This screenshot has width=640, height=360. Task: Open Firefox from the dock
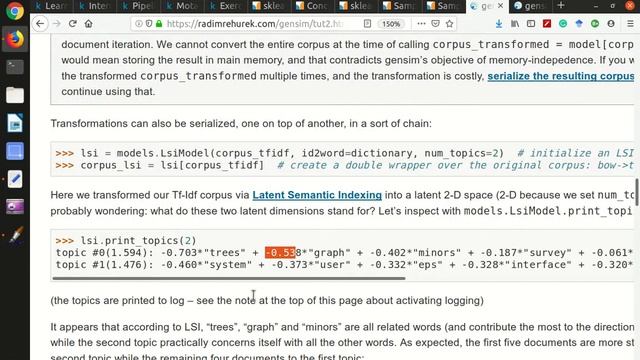(x=15, y=40)
